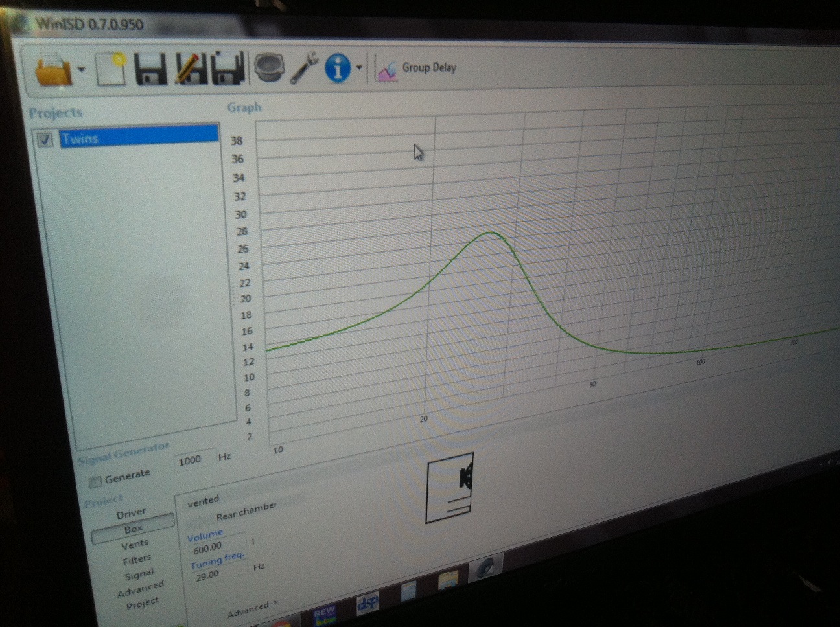
Task: Click the floppy-with-pencil save-as icon
Action: [x=190, y=68]
